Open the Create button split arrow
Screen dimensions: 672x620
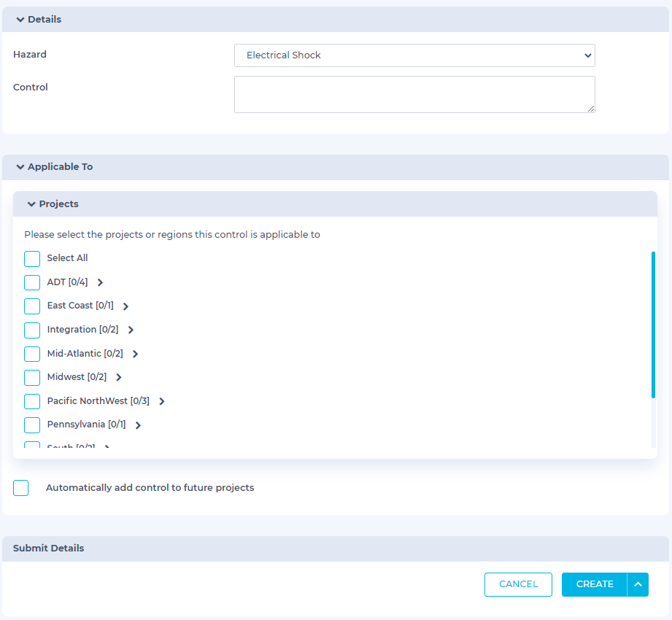click(638, 584)
